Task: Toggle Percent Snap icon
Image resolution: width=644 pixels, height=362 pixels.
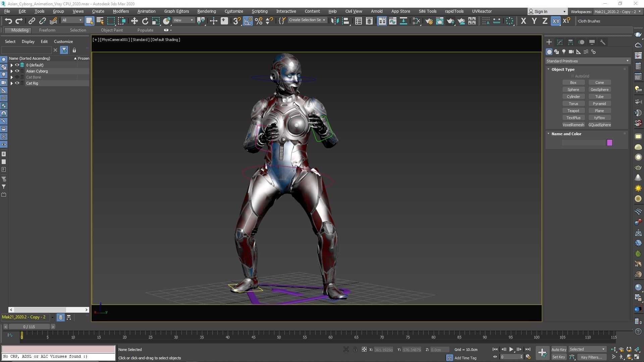Action: point(259,21)
